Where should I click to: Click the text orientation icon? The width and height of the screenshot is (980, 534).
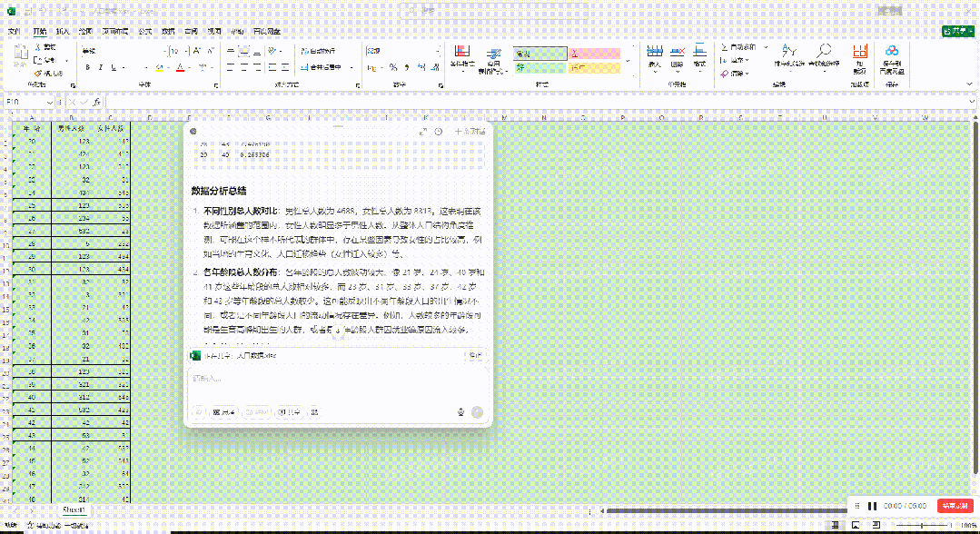tap(272, 51)
